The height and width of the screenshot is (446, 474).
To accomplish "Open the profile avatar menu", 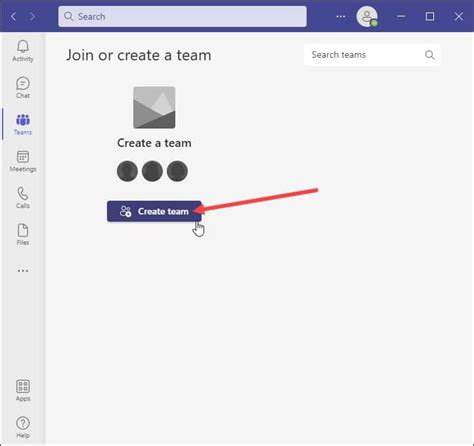I will [x=367, y=16].
